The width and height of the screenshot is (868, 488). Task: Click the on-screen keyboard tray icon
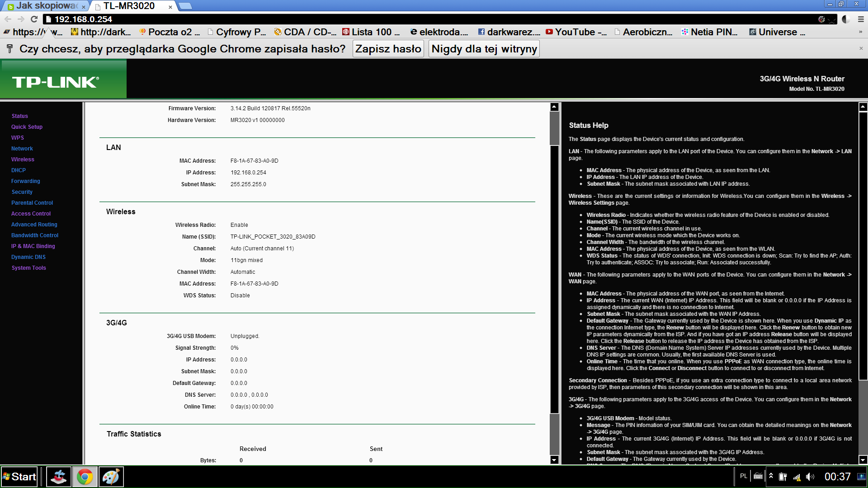[758, 476]
